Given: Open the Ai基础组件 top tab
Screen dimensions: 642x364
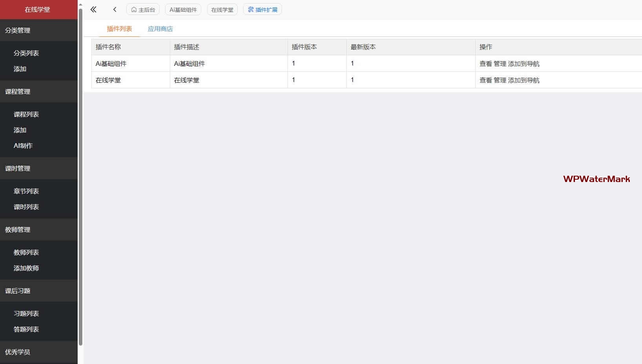Looking at the screenshot, I should click(183, 10).
